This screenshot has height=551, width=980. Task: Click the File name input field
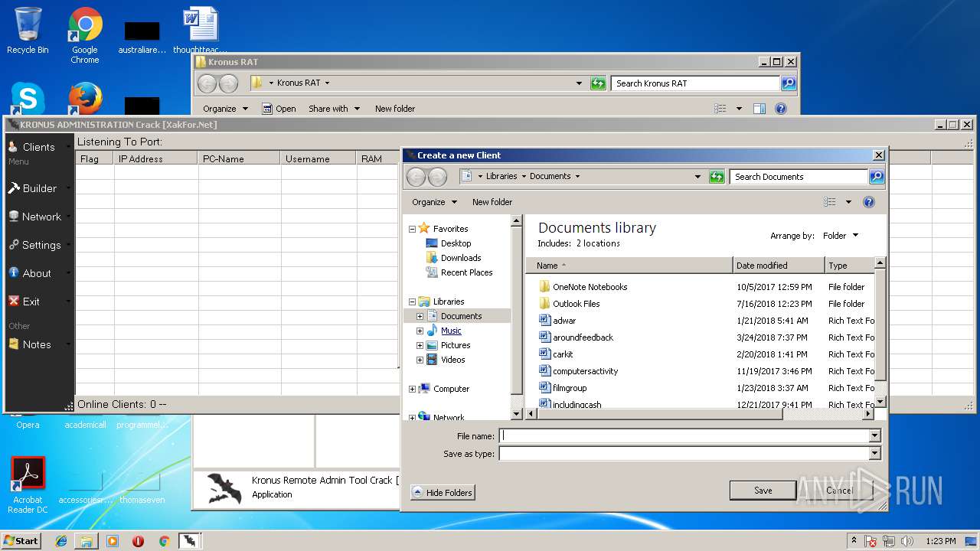pyautogui.click(x=684, y=435)
